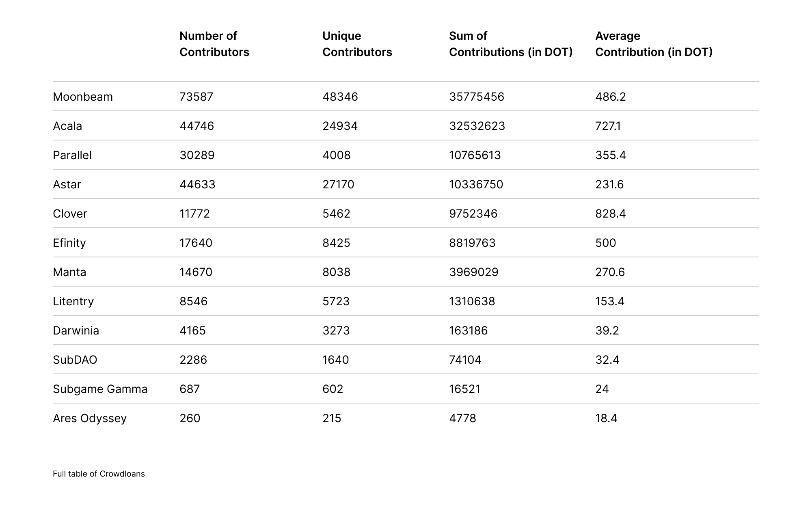Click the Clover row label
The image size is (812, 505).
click(70, 214)
